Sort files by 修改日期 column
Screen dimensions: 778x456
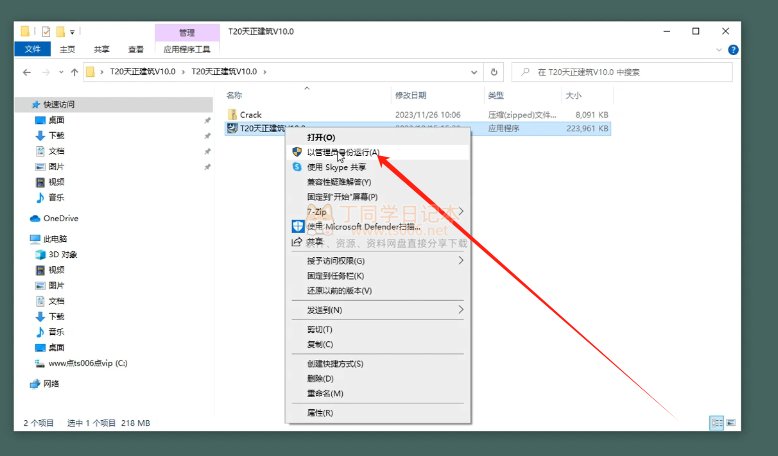tap(410, 95)
